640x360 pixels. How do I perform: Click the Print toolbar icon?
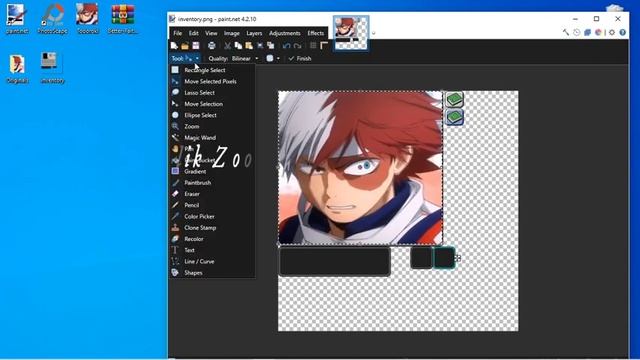[x=211, y=46]
